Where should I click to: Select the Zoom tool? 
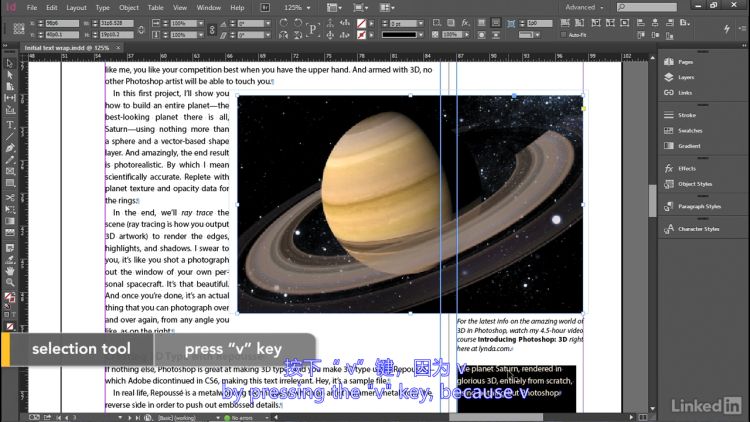click(10, 282)
